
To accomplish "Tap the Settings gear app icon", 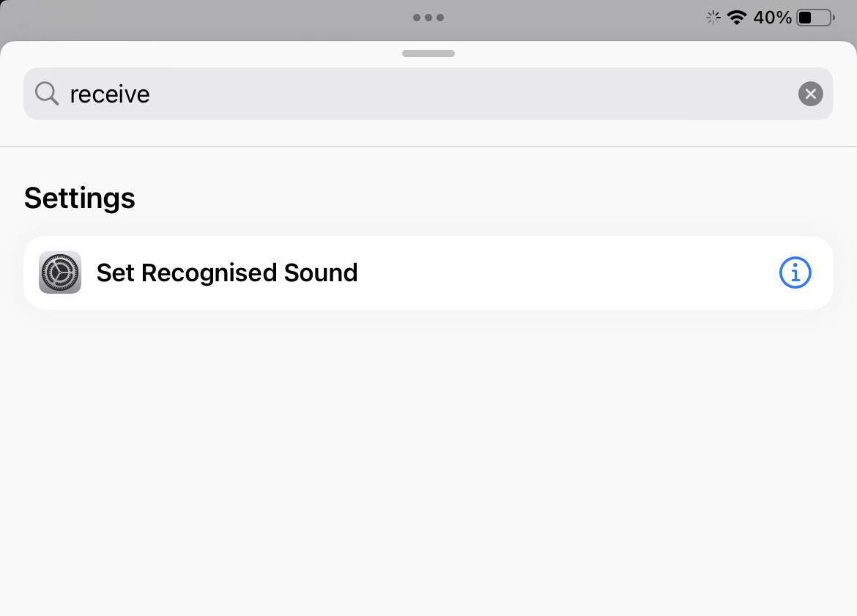I will coord(60,273).
